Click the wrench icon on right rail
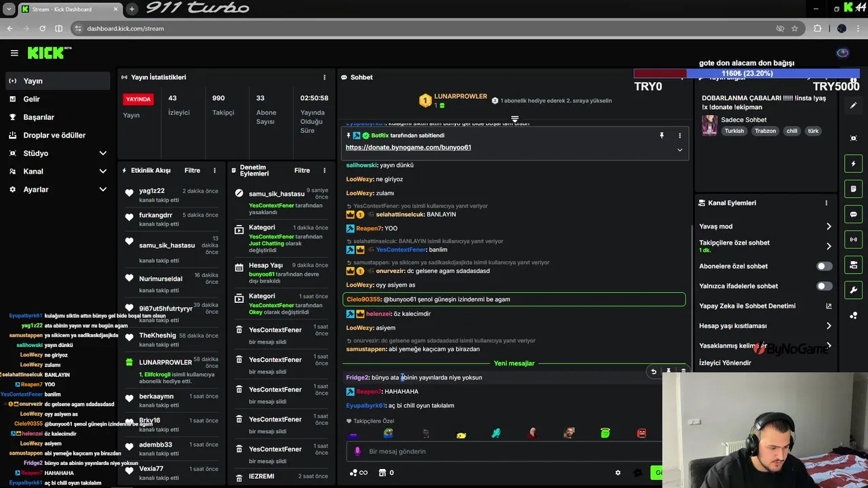868x488 pixels. pyautogui.click(x=853, y=290)
